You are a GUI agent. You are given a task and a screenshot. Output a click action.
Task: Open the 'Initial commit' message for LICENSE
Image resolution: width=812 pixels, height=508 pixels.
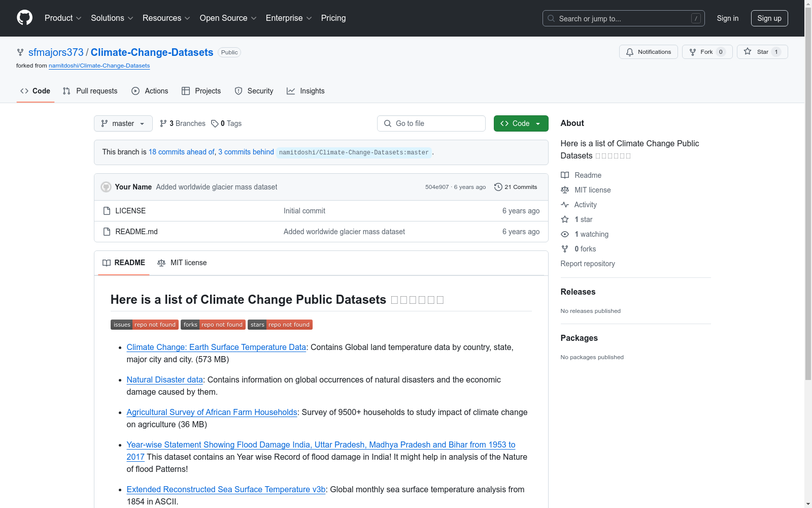(x=304, y=211)
